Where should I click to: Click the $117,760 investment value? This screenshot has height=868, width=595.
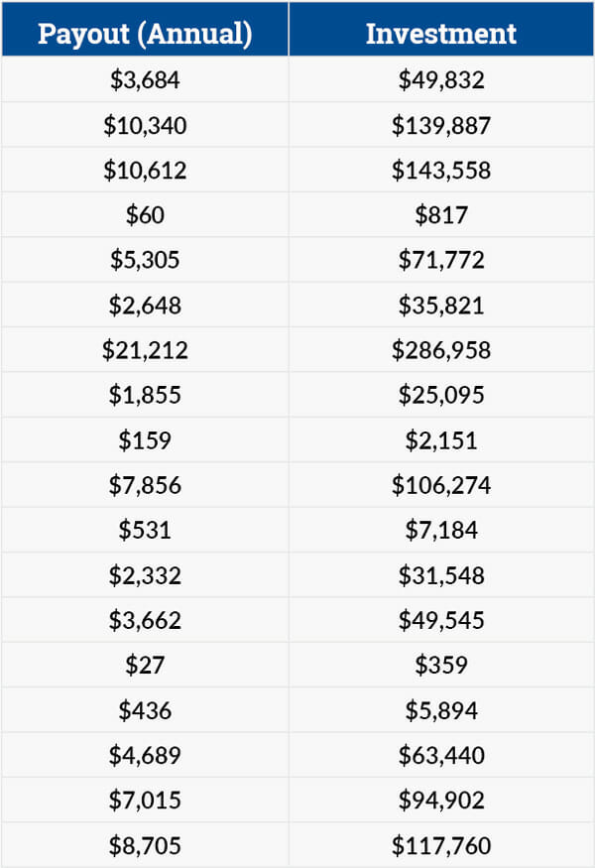441,845
